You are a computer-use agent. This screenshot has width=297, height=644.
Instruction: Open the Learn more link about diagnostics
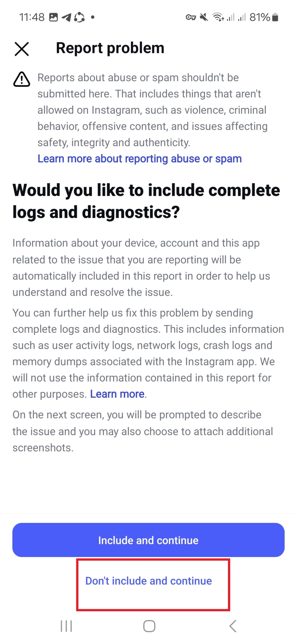pyautogui.click(x=117, y=394)
